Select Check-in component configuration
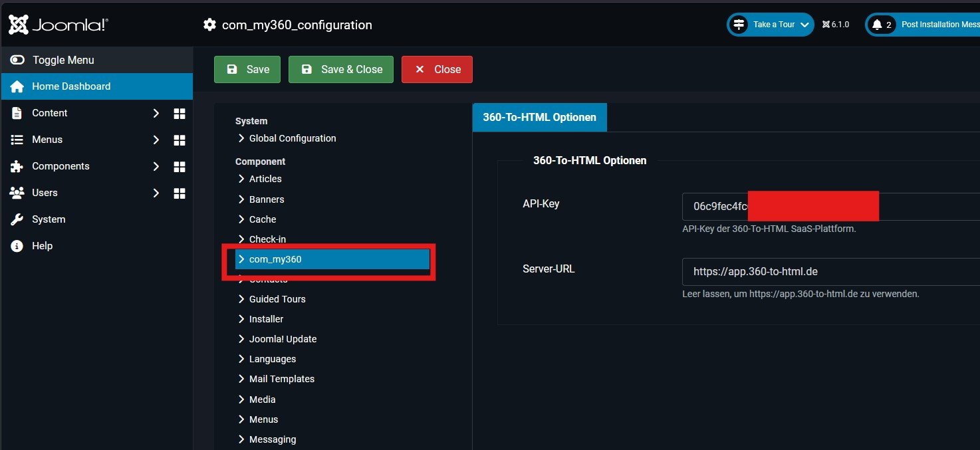980x450 pixels. pyautogui.click(x=267, y=239)
